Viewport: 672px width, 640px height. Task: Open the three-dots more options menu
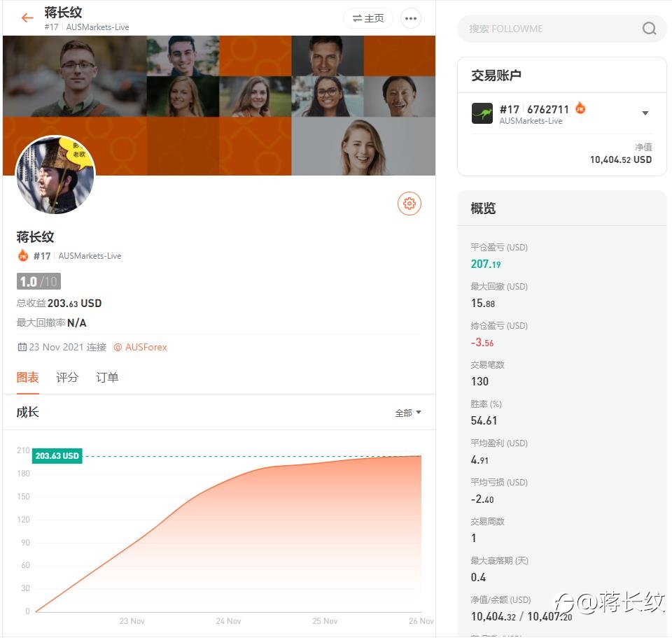411,18
